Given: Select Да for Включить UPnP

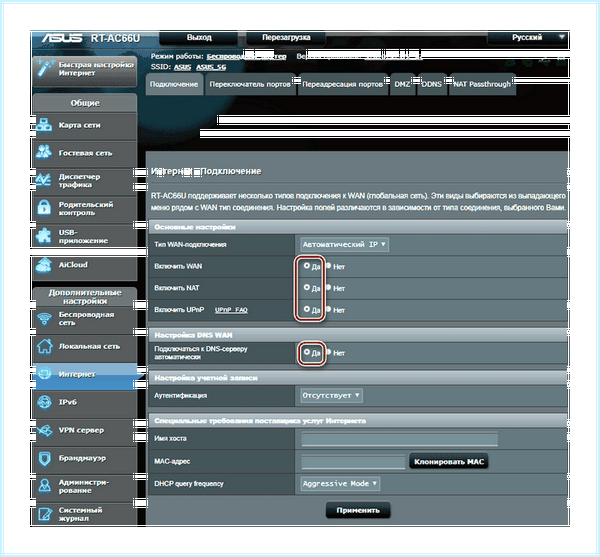Looking at the screenshot, I should (307, 309).
